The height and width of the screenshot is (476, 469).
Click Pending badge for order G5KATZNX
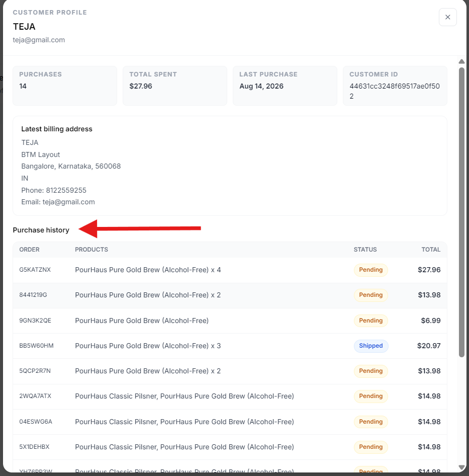pyautogui.click(x=370, y=270)
